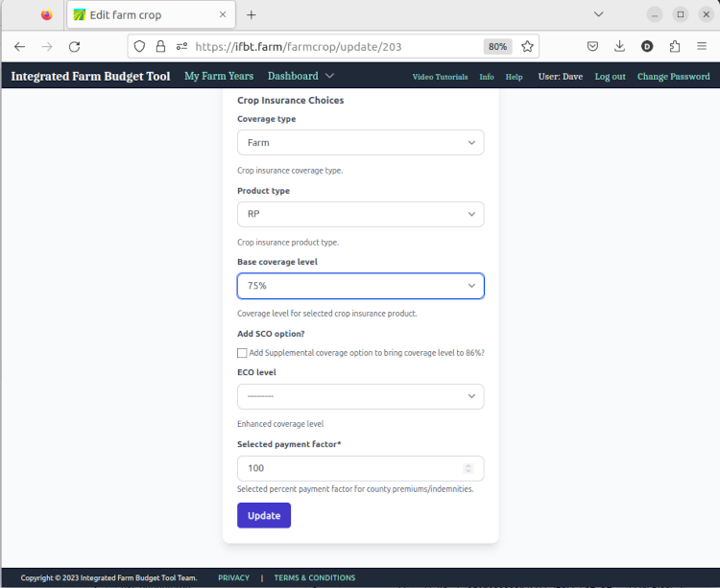The image size is (720, 588).
Task: Click the Update button
Action: [264, 515]
